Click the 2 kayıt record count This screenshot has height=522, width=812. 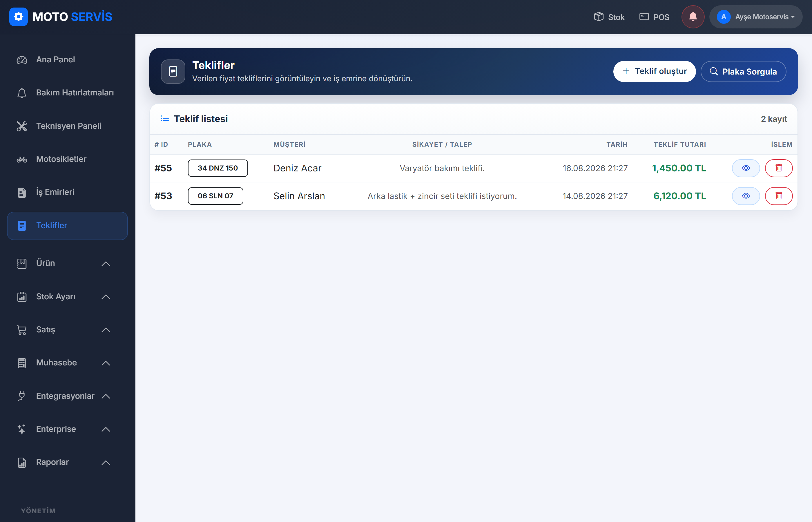(774, 119)
